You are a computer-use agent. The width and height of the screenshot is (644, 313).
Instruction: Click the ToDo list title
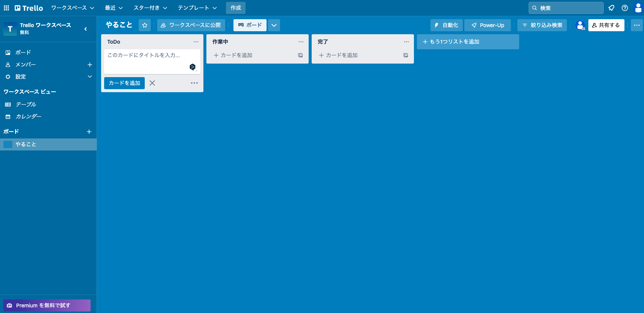(114, 42)
